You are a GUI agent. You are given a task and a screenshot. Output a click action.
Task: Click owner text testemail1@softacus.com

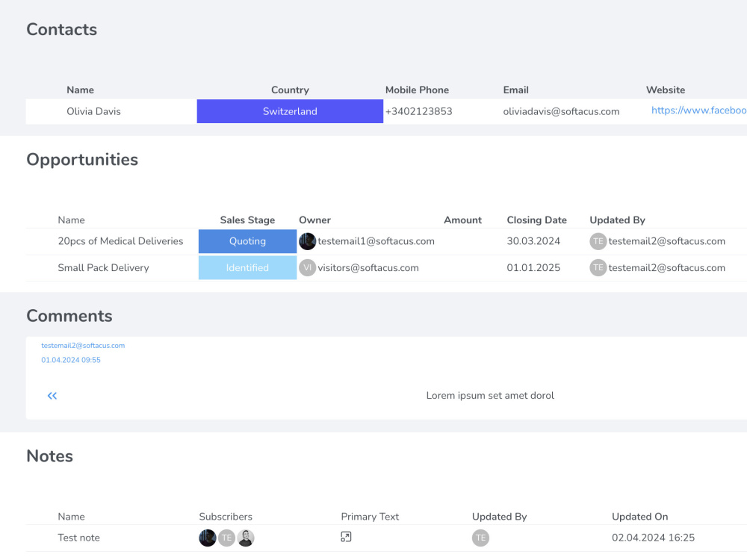(376, 241)
